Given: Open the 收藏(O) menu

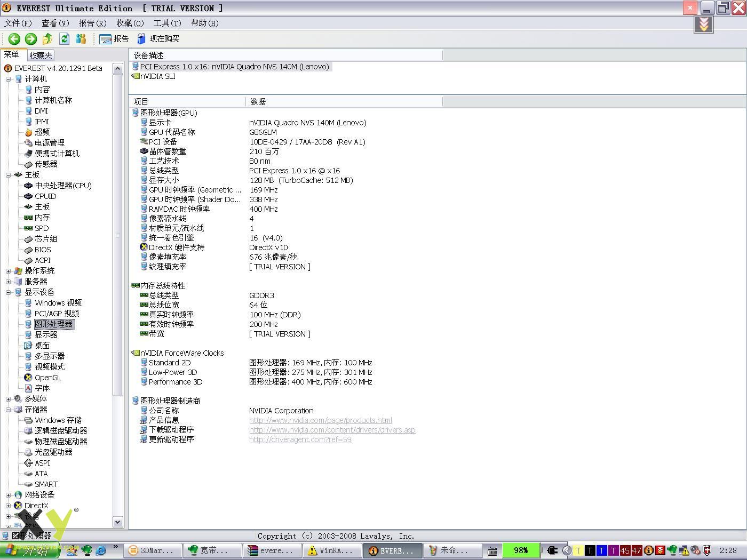Looking at the screenshot, I should (x=130, y=23).
